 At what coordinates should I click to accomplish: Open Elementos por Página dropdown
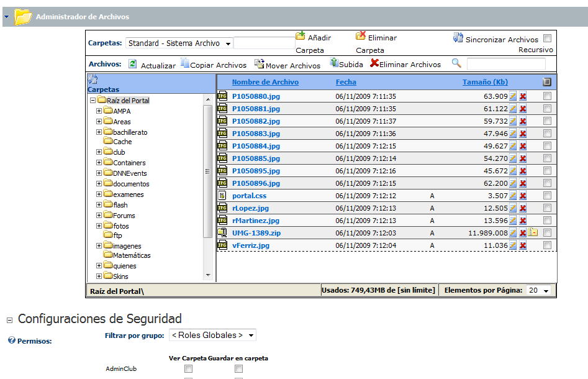pos(538,290)
